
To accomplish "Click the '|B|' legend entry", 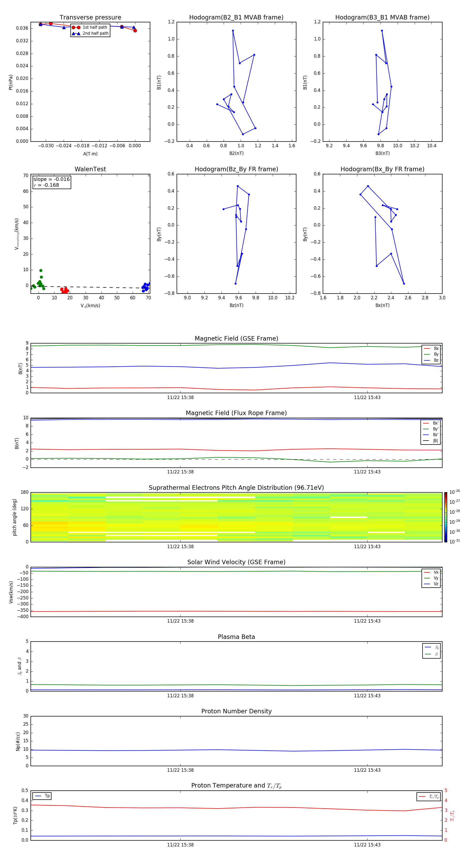I will point(431,441).
